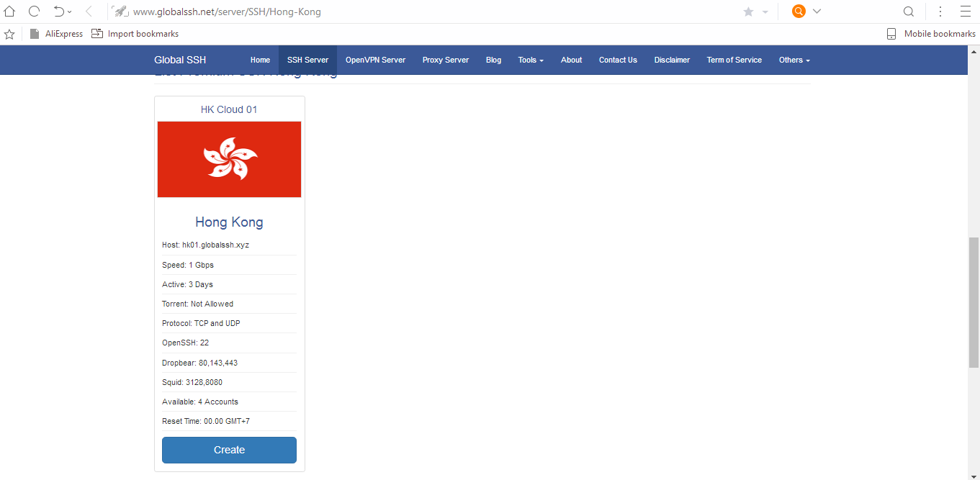Open the About page

click(571, 60)
